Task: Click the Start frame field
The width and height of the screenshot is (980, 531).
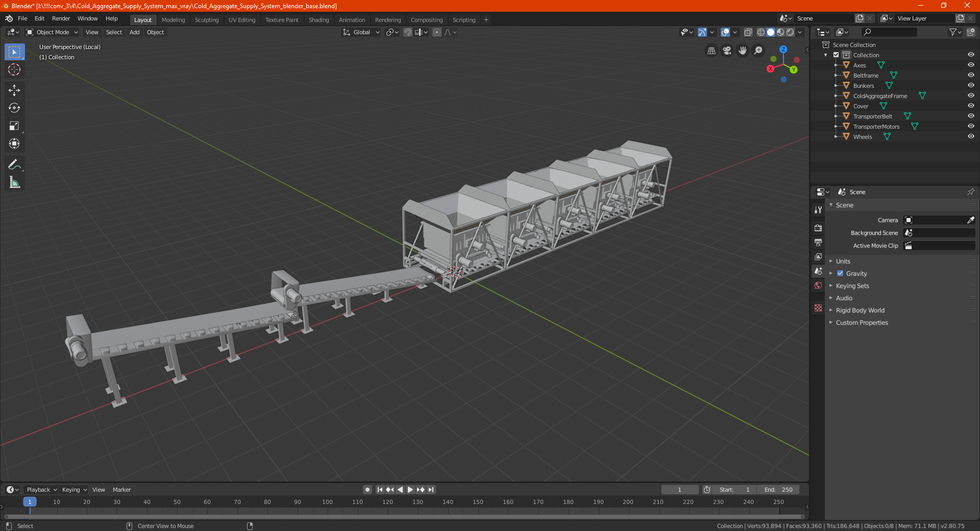Action: [734, 490]
